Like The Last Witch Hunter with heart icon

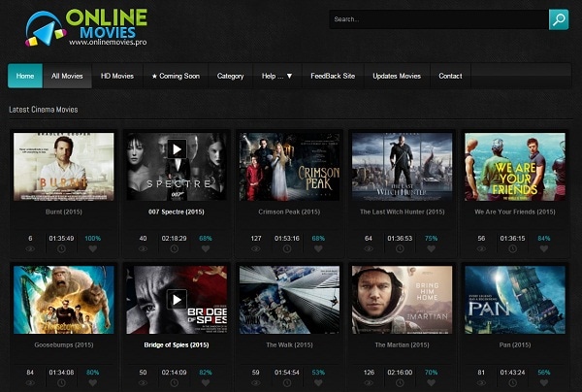click(x=431, y=249)
